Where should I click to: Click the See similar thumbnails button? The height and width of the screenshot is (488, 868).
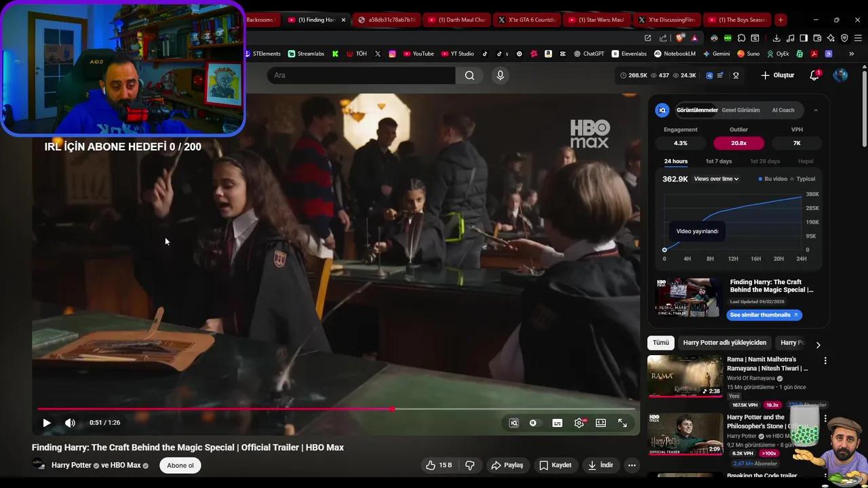764,314
